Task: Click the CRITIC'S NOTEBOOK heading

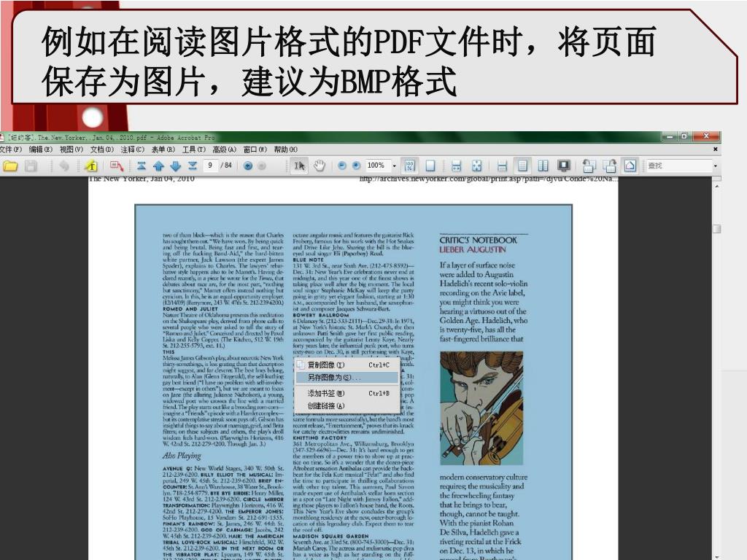Action: pos(478,240)
